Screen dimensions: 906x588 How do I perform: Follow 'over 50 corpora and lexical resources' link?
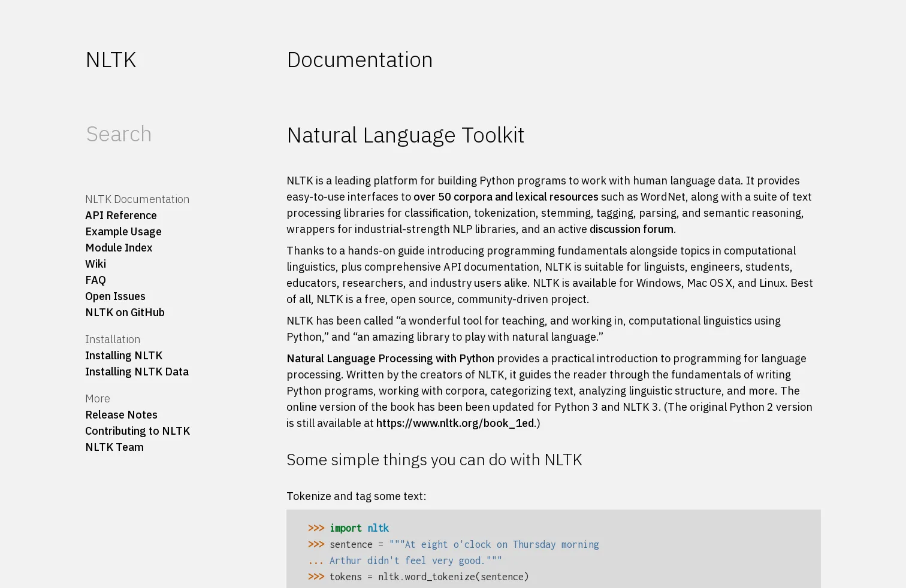(506, 196)
